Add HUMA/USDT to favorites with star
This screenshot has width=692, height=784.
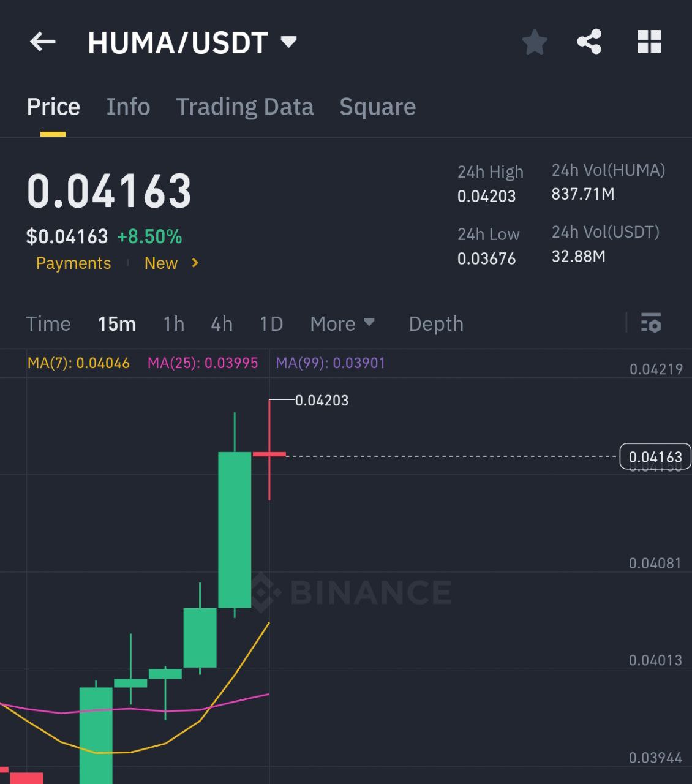click(535, 42)
